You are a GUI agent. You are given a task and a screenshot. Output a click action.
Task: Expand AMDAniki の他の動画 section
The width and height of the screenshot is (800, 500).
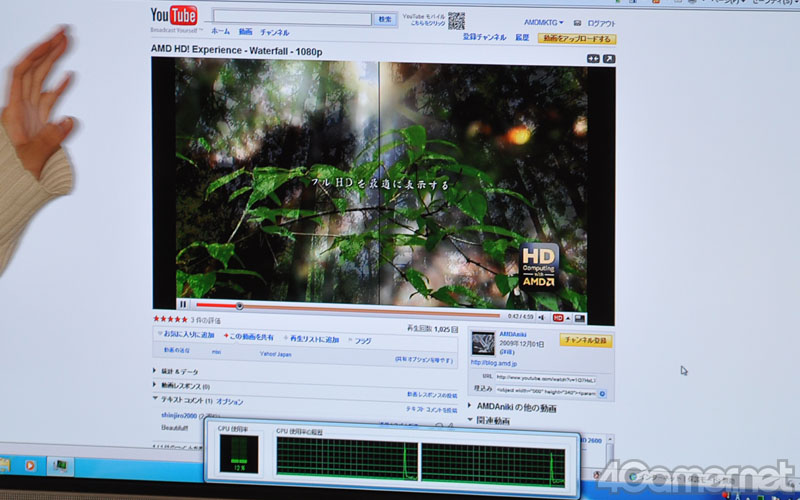coord(512,407)
